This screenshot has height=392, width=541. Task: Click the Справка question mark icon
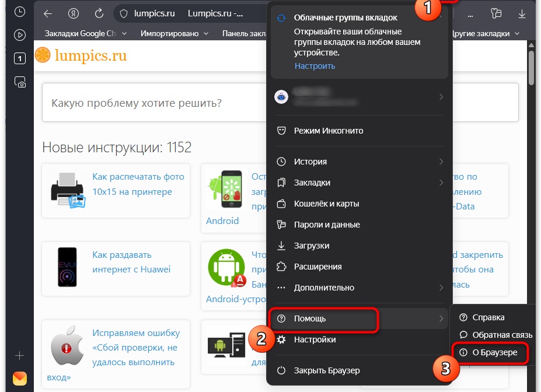click(x=463, y=317)
